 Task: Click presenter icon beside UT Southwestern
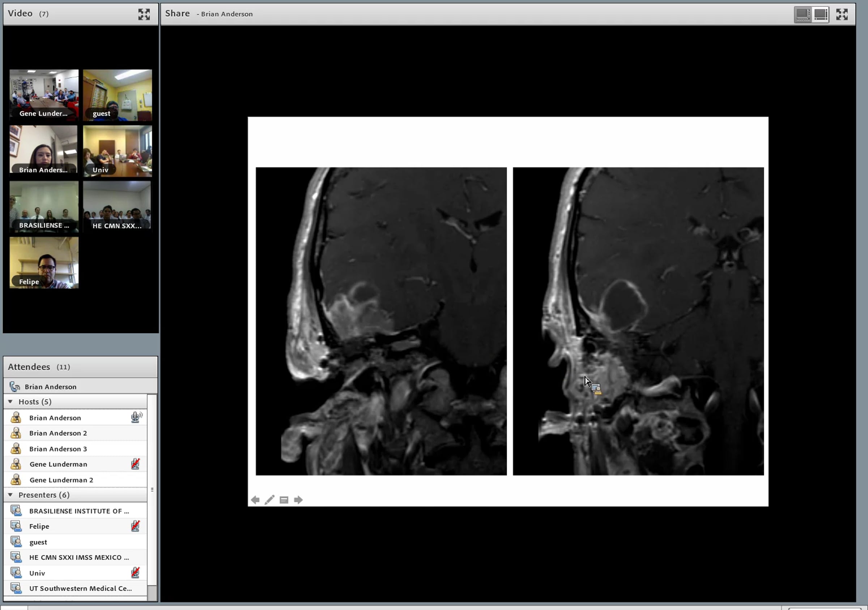pyautogui.click(x=16, y=588)
